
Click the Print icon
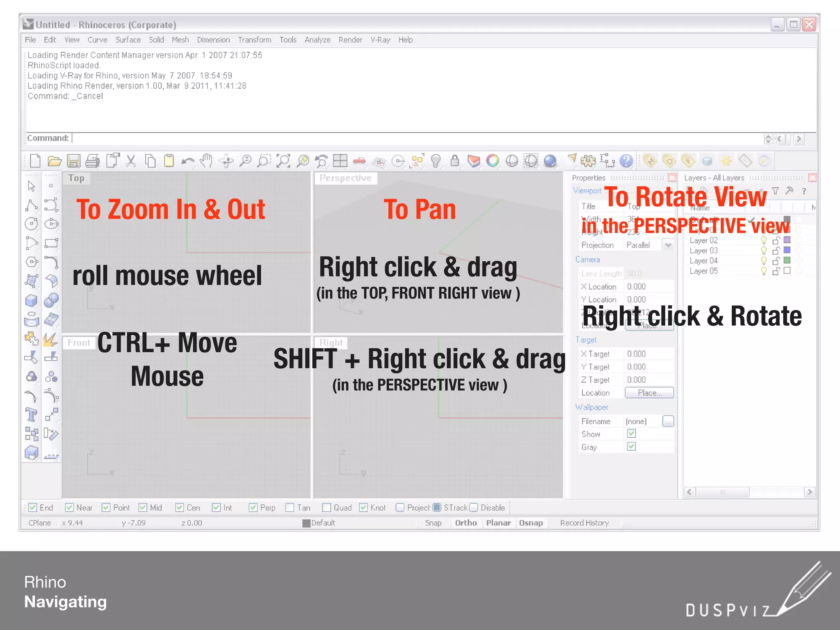93,161
